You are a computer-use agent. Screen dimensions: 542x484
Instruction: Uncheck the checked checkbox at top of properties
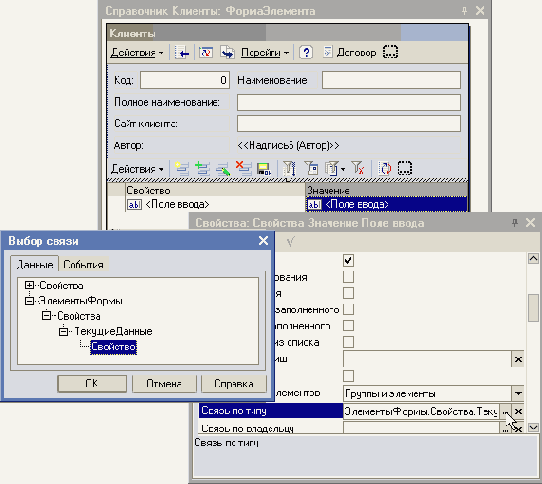[348, 260]
